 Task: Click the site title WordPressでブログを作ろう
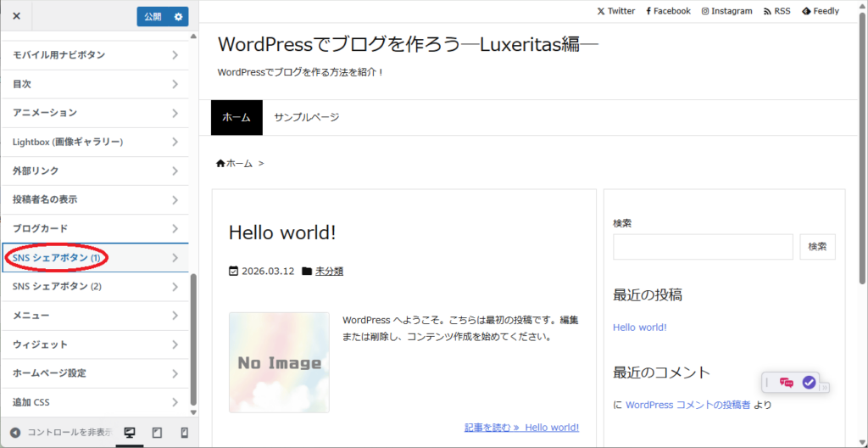pyautogui.click(x=408, y=45)
